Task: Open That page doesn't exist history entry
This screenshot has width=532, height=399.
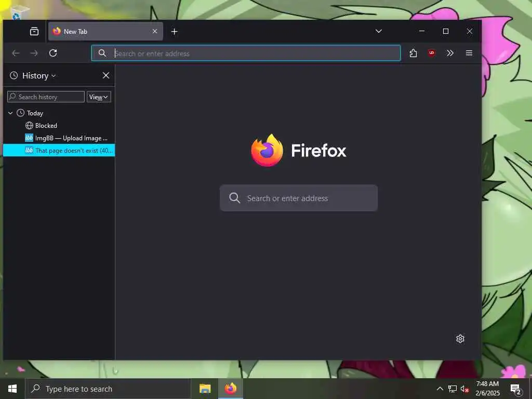Action: point(59,150)
